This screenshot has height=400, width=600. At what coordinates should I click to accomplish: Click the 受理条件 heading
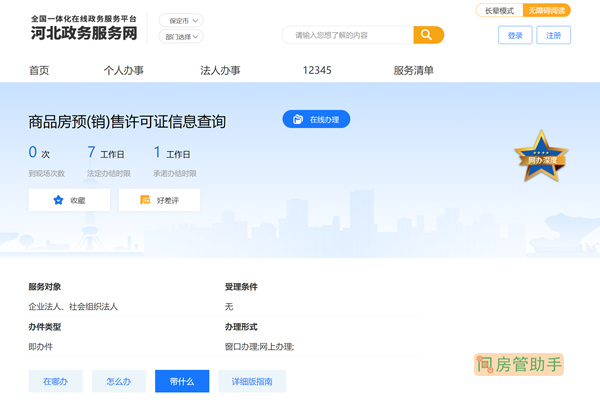[241, 287]
